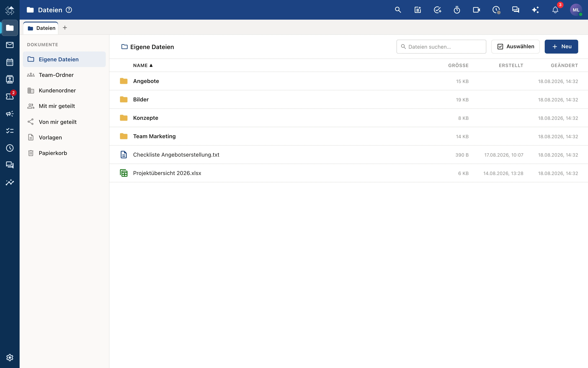
Task: Click the 15 KB size of Angebote
Action: [x=462, y=81]
